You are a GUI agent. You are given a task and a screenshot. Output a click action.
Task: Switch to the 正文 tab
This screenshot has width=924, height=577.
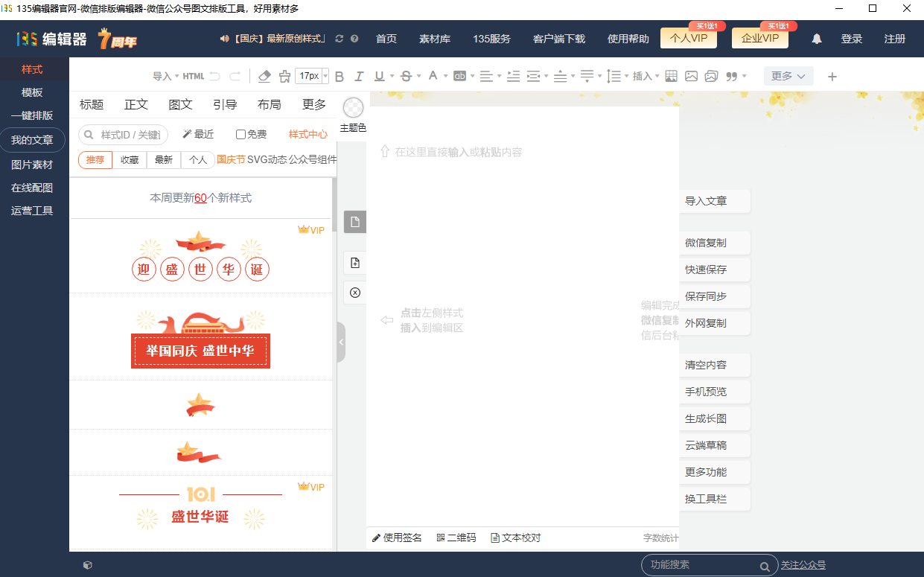coord(136,105)
